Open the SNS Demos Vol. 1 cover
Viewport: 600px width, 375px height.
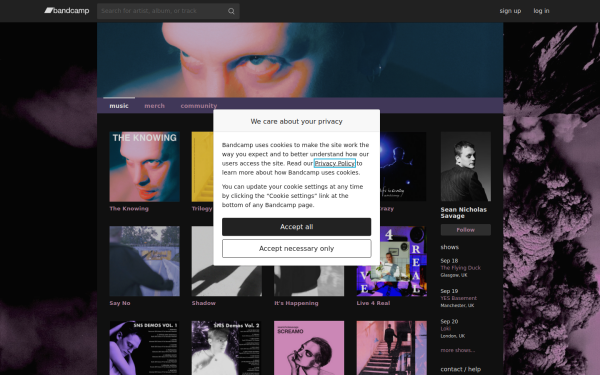point(144,348)
